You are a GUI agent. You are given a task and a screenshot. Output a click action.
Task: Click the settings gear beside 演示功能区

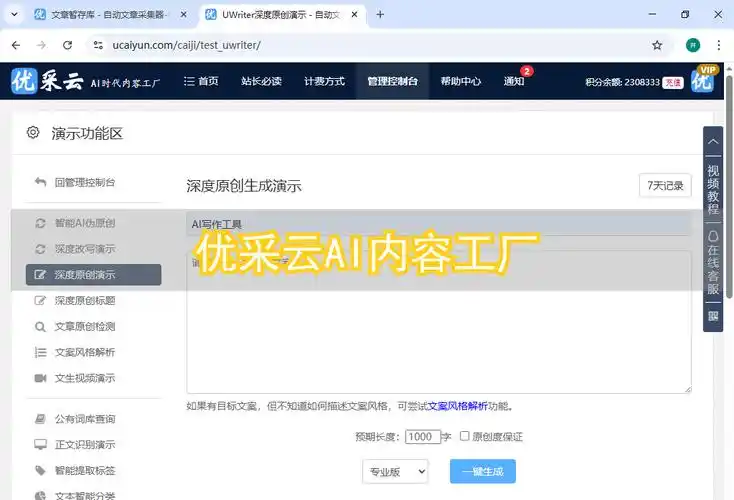click(x=33, y=132)
